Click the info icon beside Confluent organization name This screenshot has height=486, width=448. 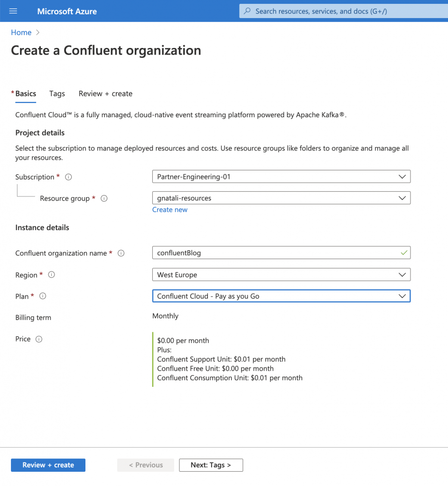(x=121, y=253)
